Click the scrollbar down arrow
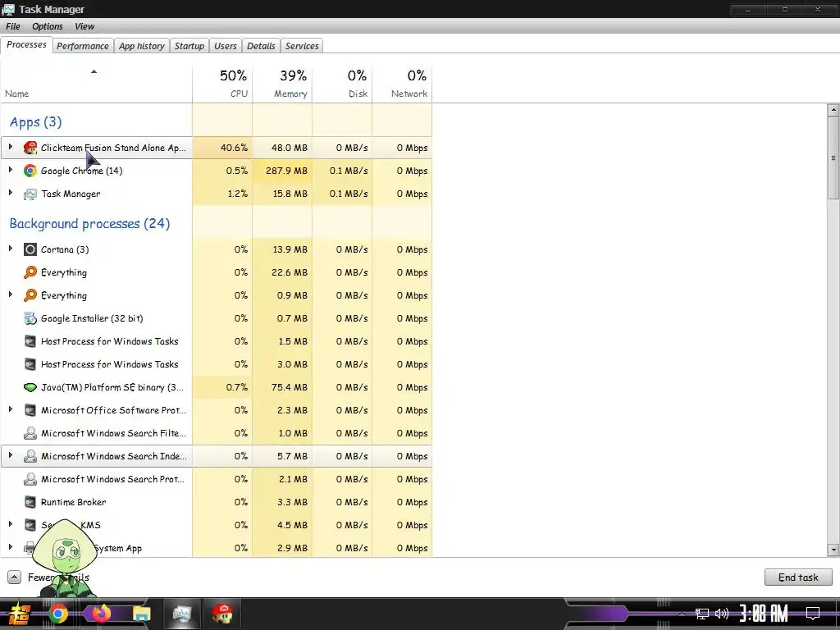Image resolution: width=840 pixels, height=630 pixels. point(833,550)
